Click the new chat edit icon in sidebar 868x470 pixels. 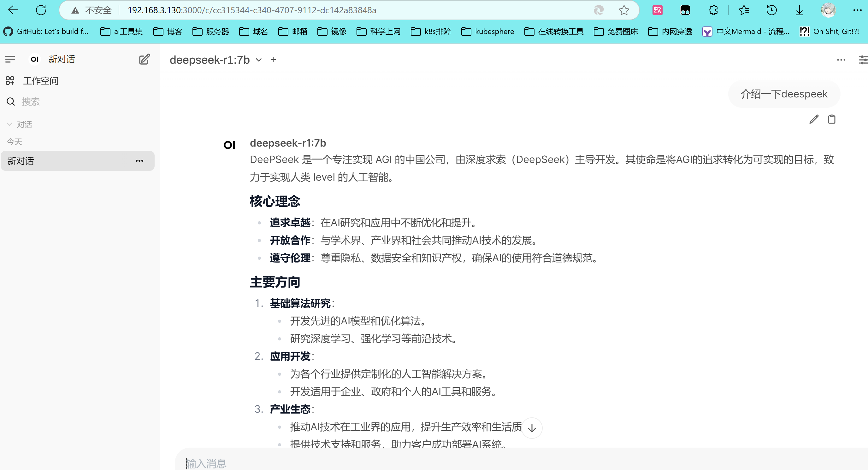(x=144, y=59)
